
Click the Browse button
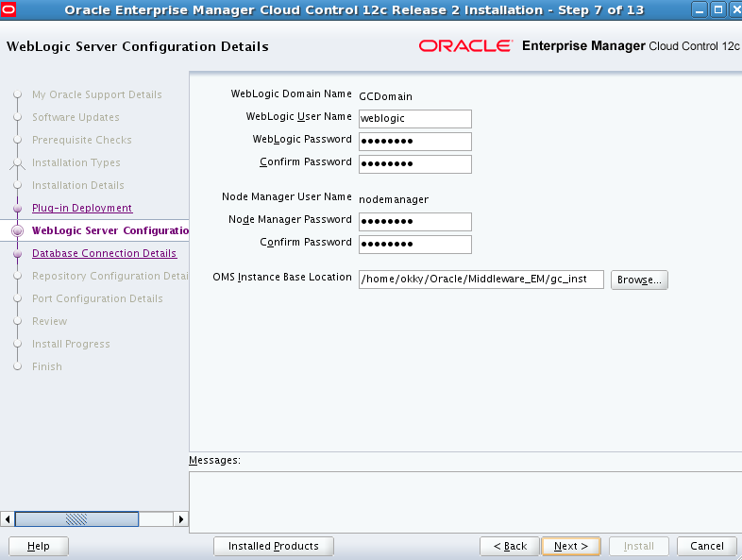pyautogui.click(x=639, y=280)
